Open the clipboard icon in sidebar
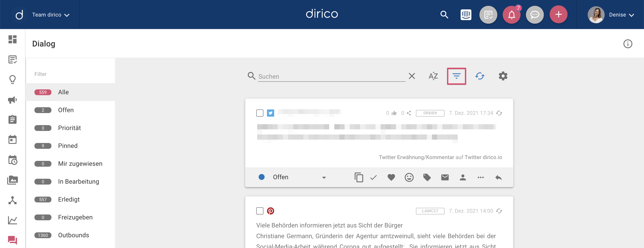 pyautogui.click(x=13, y=119)
